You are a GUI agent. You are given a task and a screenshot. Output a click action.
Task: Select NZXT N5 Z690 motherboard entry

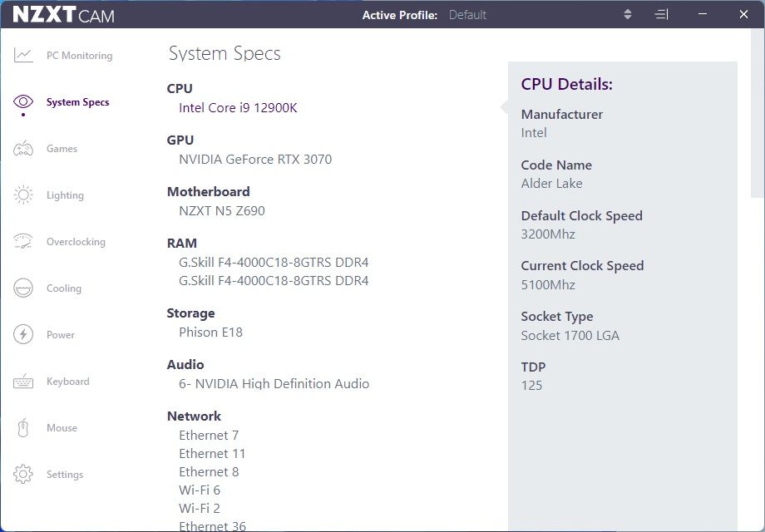222,210
